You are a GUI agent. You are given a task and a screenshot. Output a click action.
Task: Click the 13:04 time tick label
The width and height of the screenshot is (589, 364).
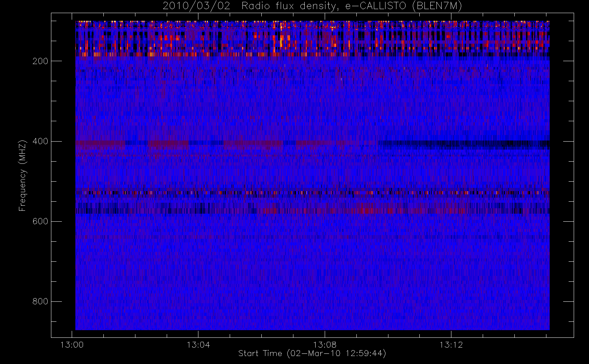click(198, 345)
